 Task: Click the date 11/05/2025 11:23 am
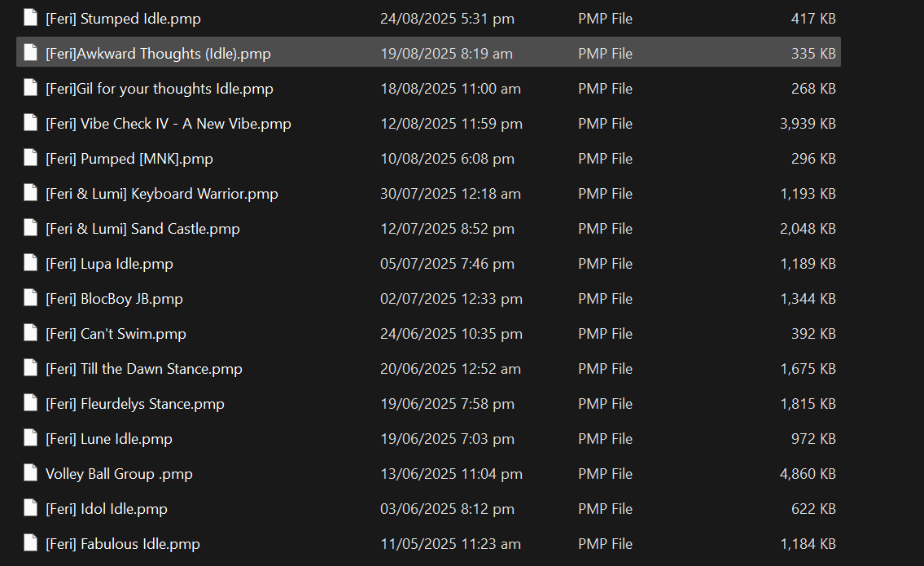(x=451, y=544)
